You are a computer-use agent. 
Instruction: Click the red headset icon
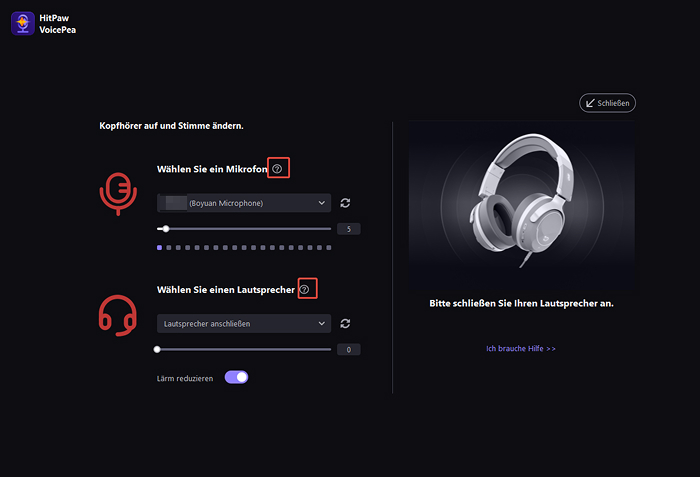pos(118,314)
